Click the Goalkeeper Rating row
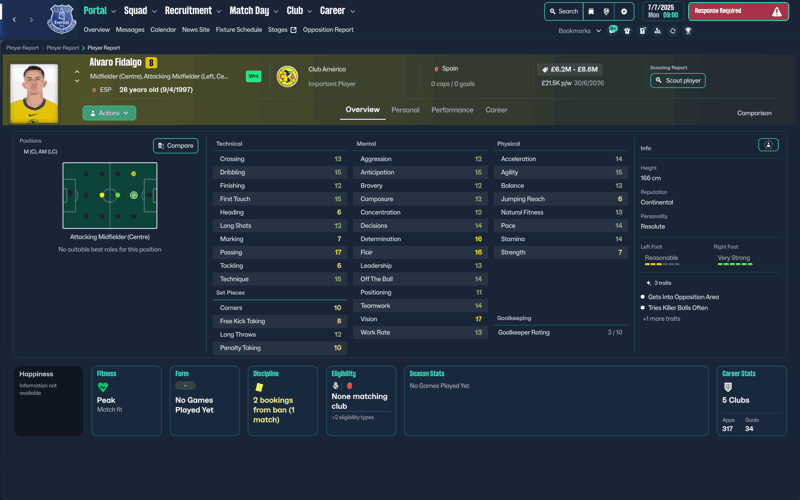800x500 pixels. [560, 332]
